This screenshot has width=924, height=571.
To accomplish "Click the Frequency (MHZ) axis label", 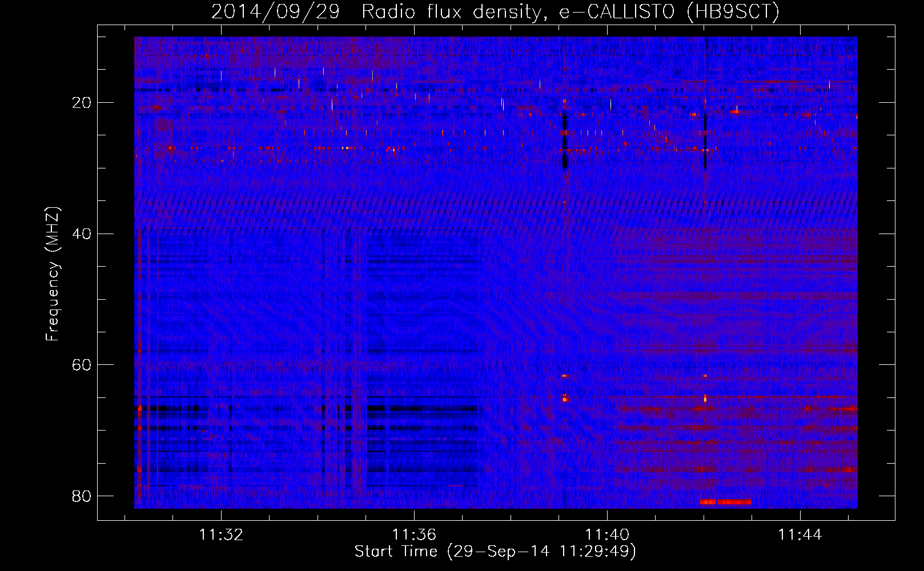I will [x=53, y=274].
